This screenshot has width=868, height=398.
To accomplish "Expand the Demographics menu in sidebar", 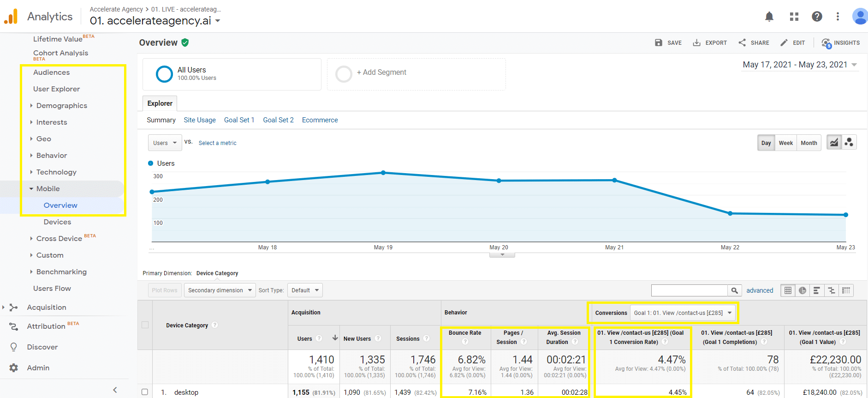I will pyautogui.click(x=61, y=106).
